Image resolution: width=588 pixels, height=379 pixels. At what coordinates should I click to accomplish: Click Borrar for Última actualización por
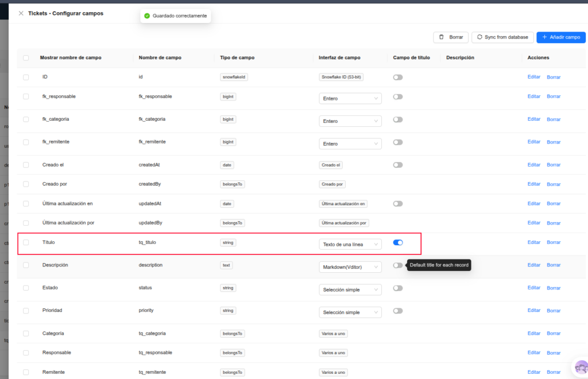[554, 223]
